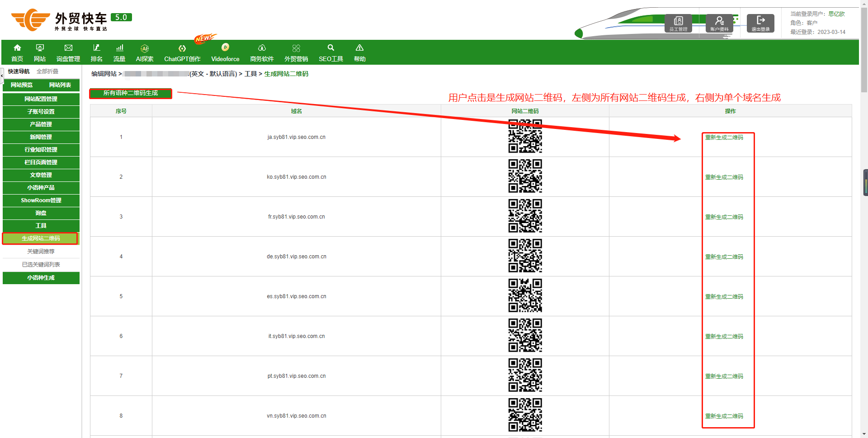Click domain text ja.syb81.vip.seo.com.cn
The image size is (868, 438).
pyautogui.click(x=296, y=137)
